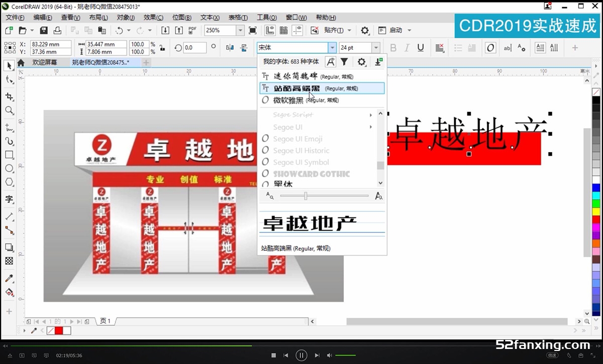
Task: Select the Freehand drawing tool
Action: click(9, 127)
